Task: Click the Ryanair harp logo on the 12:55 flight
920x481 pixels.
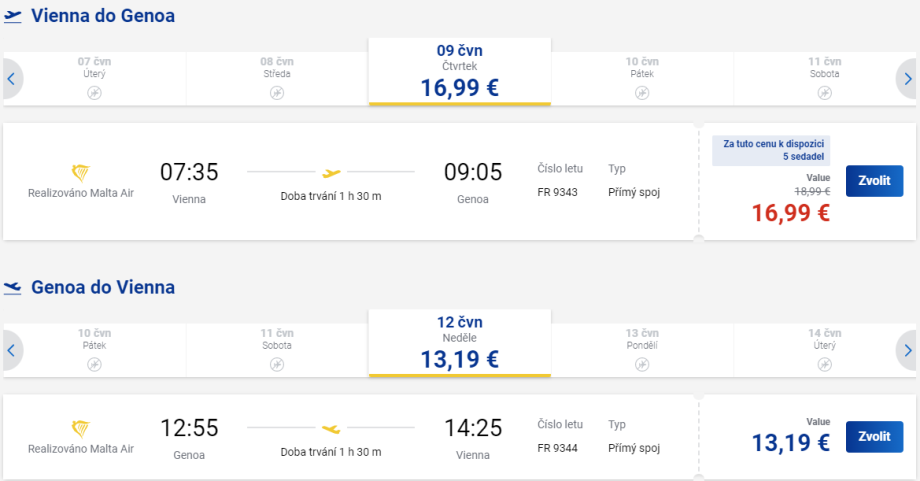Action: tap(82, 429)
